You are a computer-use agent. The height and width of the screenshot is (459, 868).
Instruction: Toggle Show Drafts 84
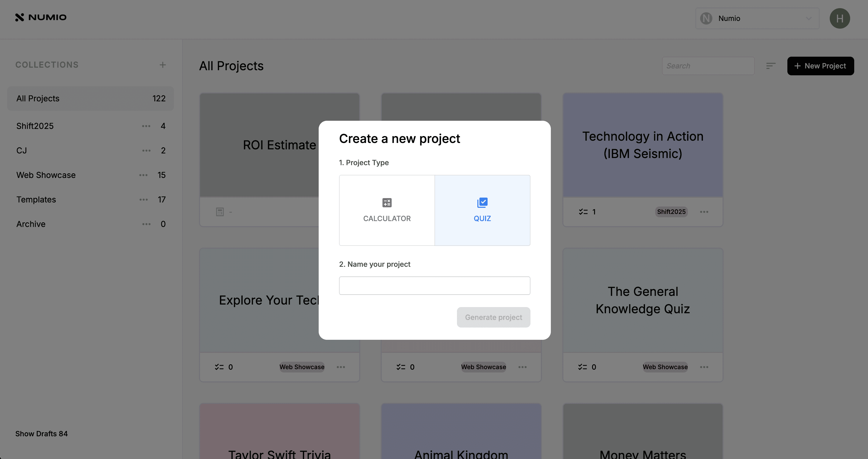pyautogui.click(x=41, y=434)
